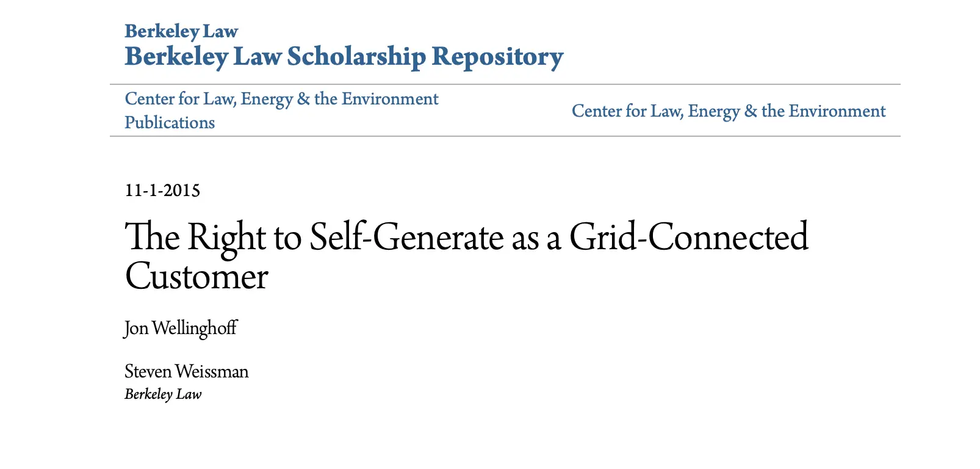This screenshot has width=980, height=469.
Task: Click author name Jon Wellinghoff
Action: pyautogui.click(x=181, y=328)
